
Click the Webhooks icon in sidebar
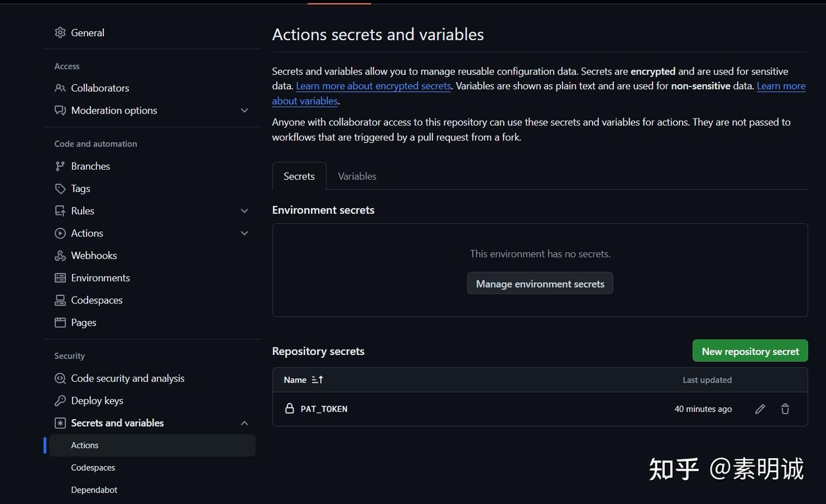[60, 256]
